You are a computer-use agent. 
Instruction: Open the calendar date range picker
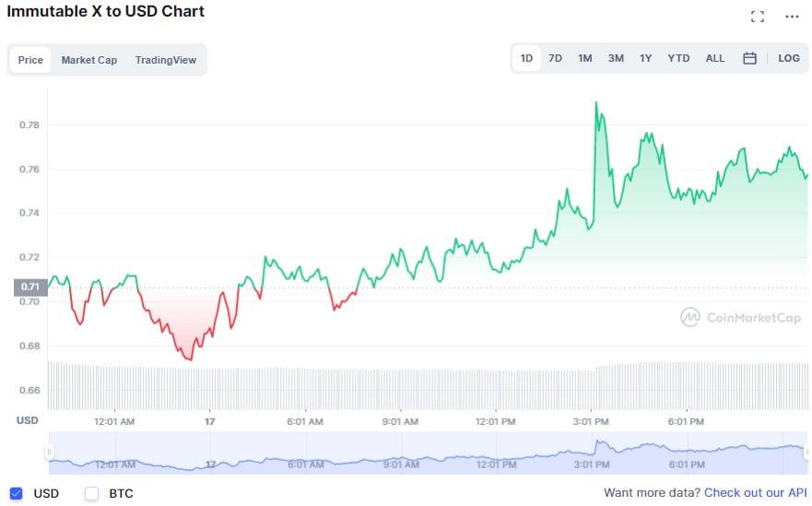click(749, 58)
